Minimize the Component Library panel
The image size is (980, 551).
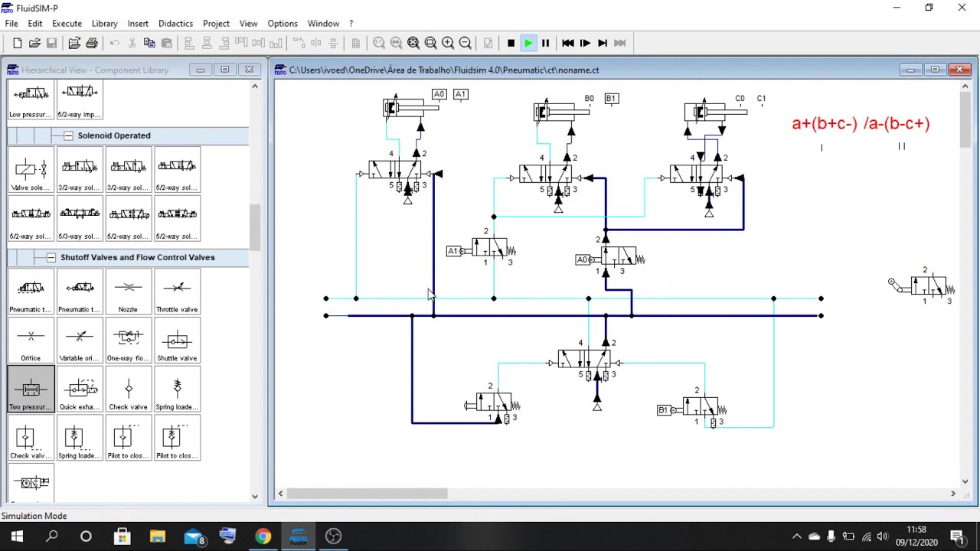tap(200, 70)
